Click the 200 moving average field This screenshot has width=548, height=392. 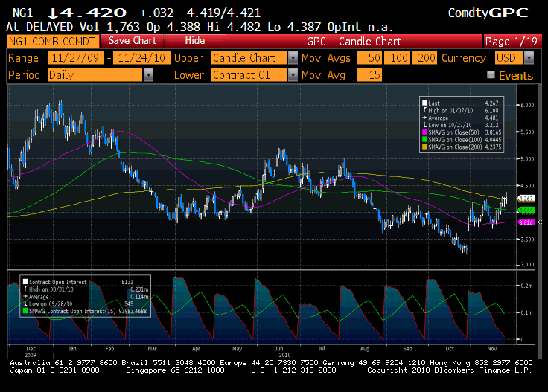pos(427,58)
